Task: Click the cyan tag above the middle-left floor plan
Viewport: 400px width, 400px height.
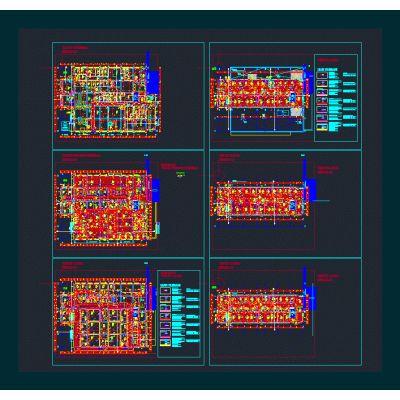Action: point(146,155)
